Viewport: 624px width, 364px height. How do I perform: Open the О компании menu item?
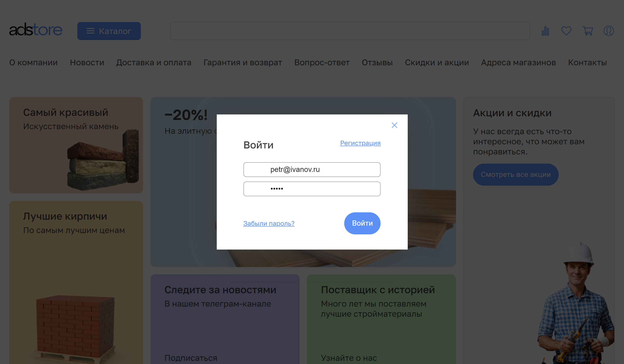[x=33, y=63]
